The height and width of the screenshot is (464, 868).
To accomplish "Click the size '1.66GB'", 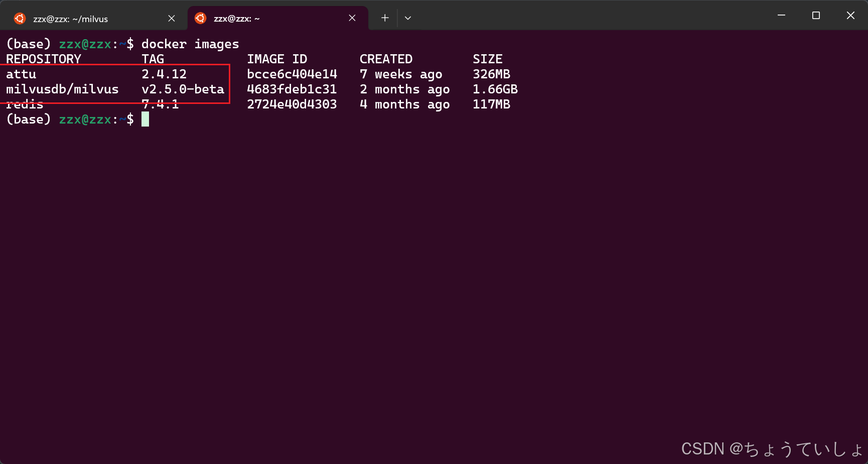I will pos(495,89).
